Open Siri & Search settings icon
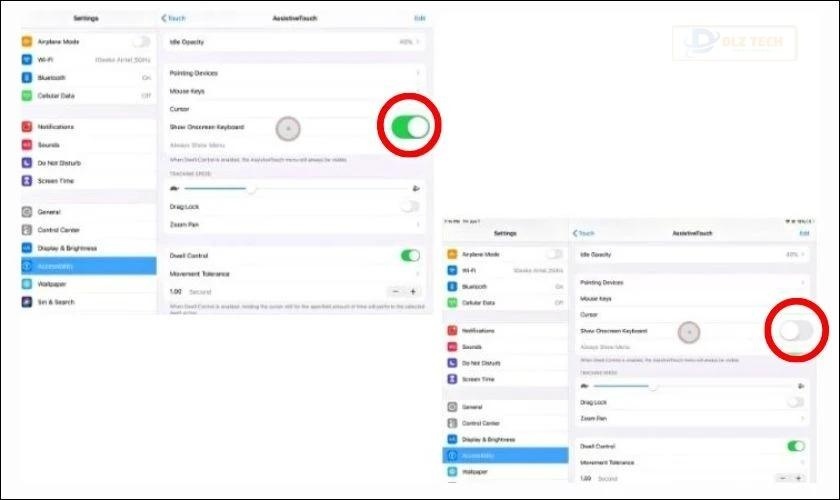Viewport: 840px width, 500px height. click(27, 302)
